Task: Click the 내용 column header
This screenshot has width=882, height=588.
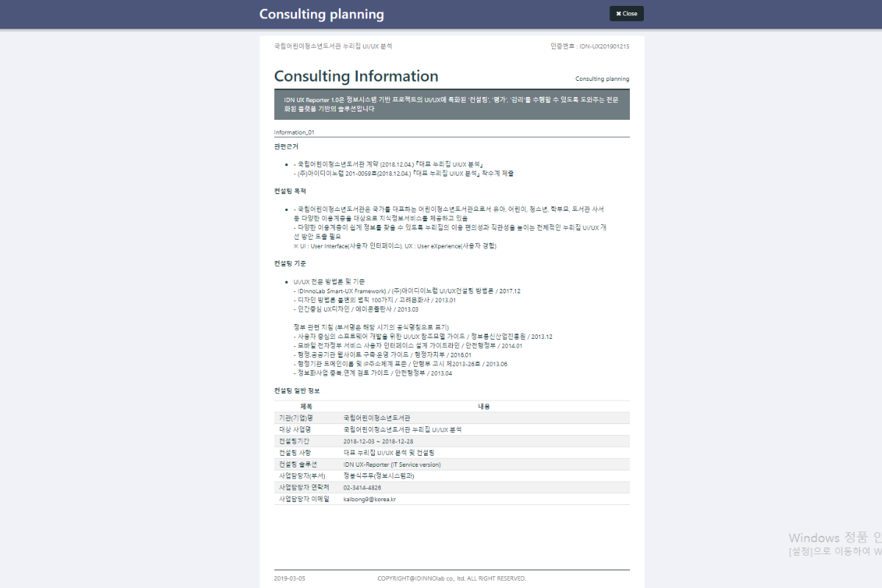Action: coord(484,406)
